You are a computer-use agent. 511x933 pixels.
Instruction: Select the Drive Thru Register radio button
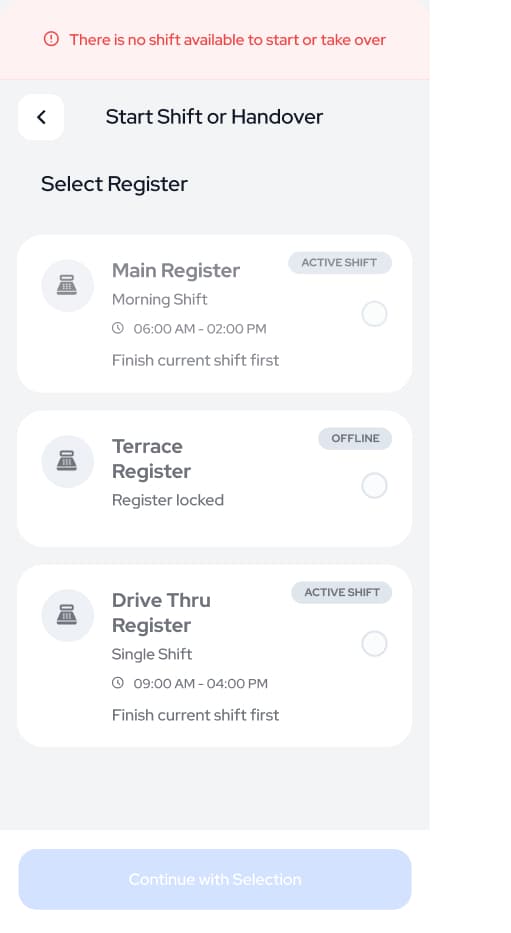(374, 644)
